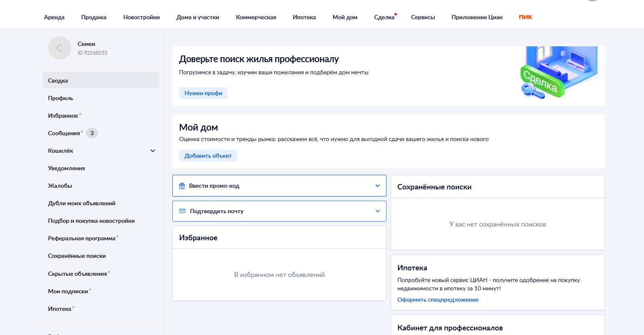Click the unread messages count badge
The height and width of the screenshot is (335, 644).
pyautogui.click(x=92, y=133)
